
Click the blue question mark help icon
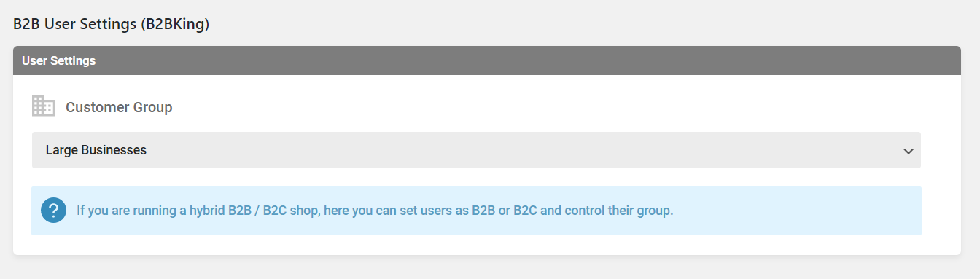click(x=54, y=211)
